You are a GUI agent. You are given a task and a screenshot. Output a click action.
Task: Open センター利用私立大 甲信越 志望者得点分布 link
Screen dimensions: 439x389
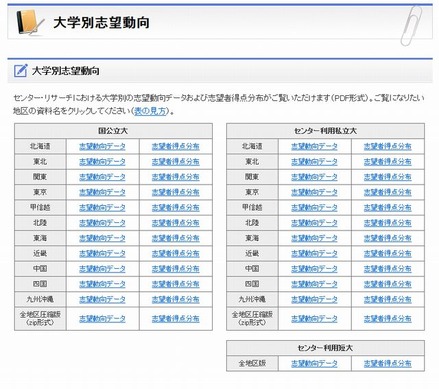coord(387,208)
